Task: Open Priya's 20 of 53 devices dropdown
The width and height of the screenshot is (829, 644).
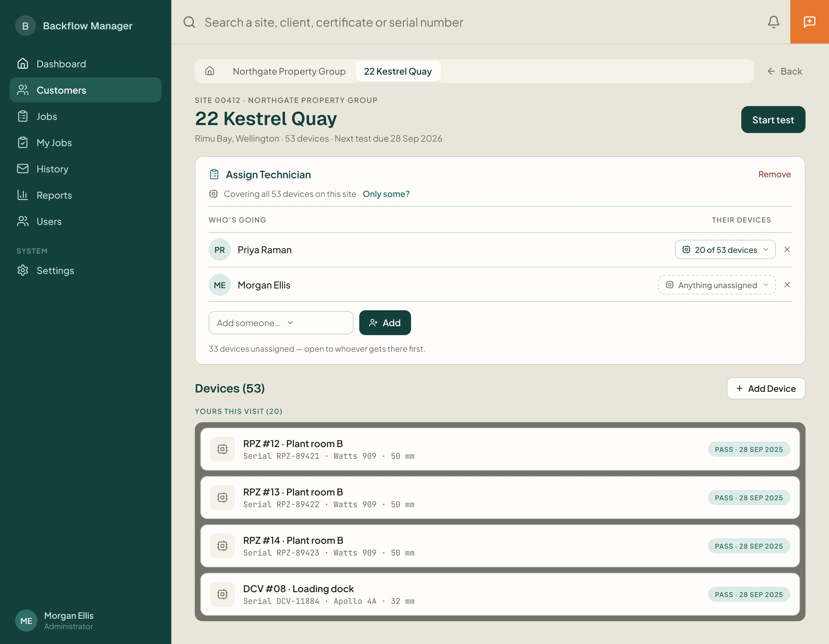Action: click(725, 249)
